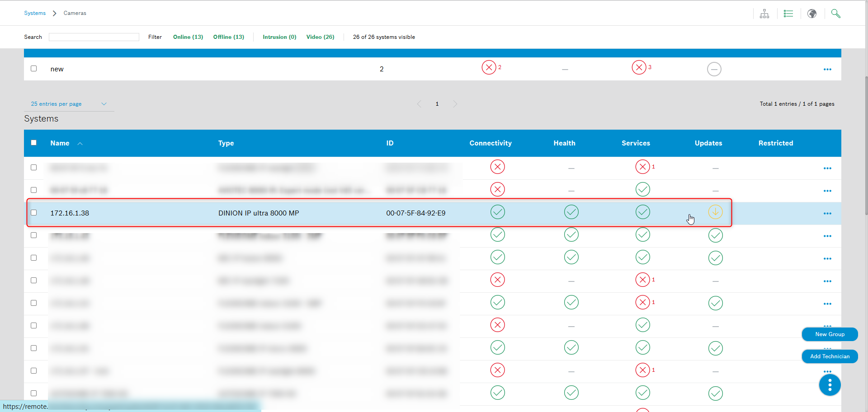Open three-dot menu for 172.16.1.38 row
The width and height of the screenshot is (868, 412).
click(x=827, y=213)
